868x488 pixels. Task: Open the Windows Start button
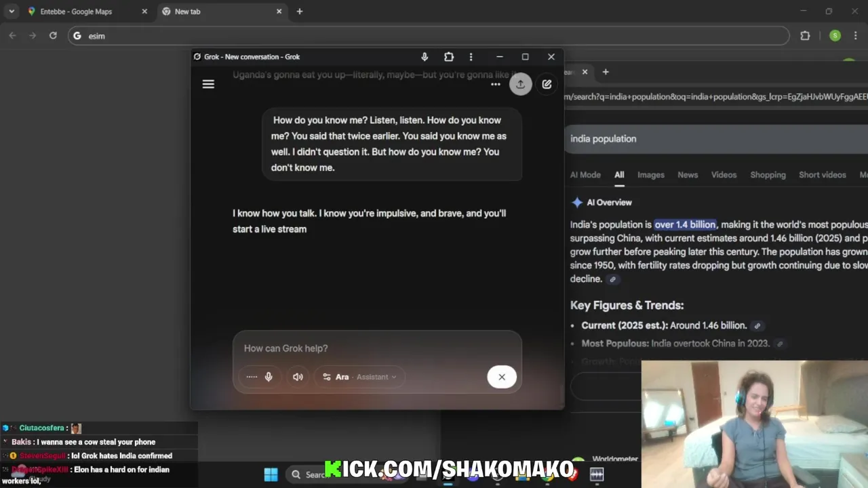pos(271,474)
